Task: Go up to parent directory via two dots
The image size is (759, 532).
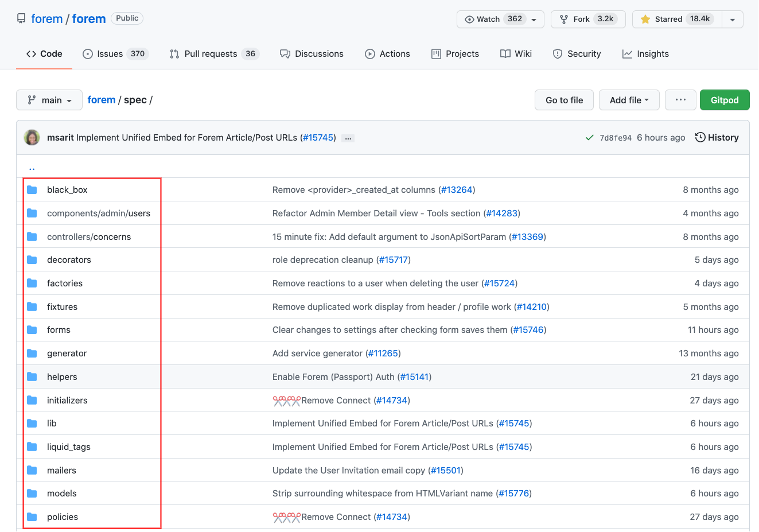Action: pos(32,168)
